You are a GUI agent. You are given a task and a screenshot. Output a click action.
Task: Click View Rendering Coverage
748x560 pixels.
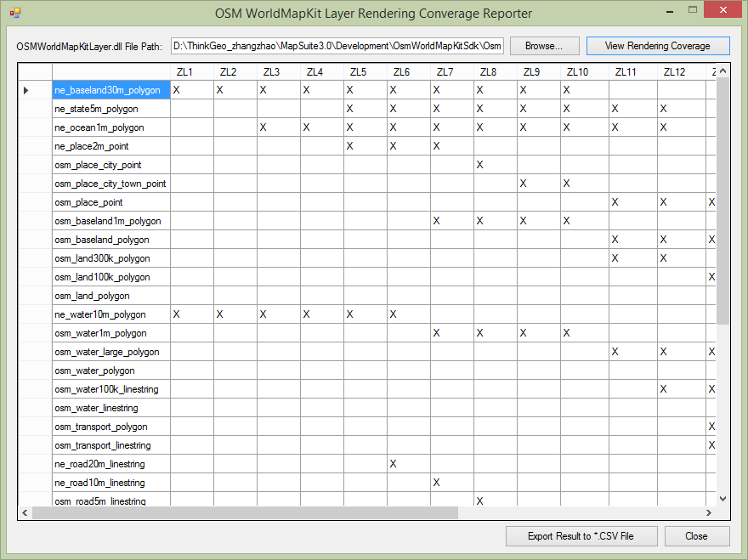tap(658, 45)
